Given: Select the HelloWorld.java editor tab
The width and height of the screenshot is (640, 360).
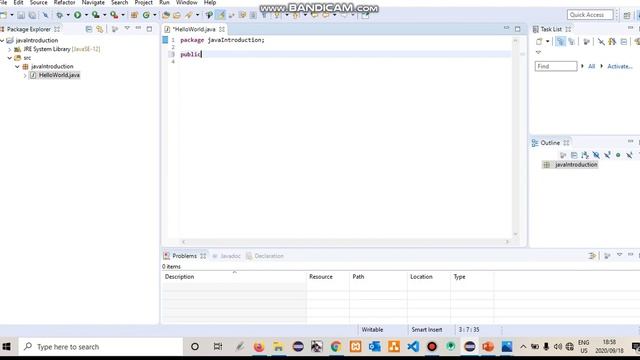Looking at the screenshot, I should point(194,29).
